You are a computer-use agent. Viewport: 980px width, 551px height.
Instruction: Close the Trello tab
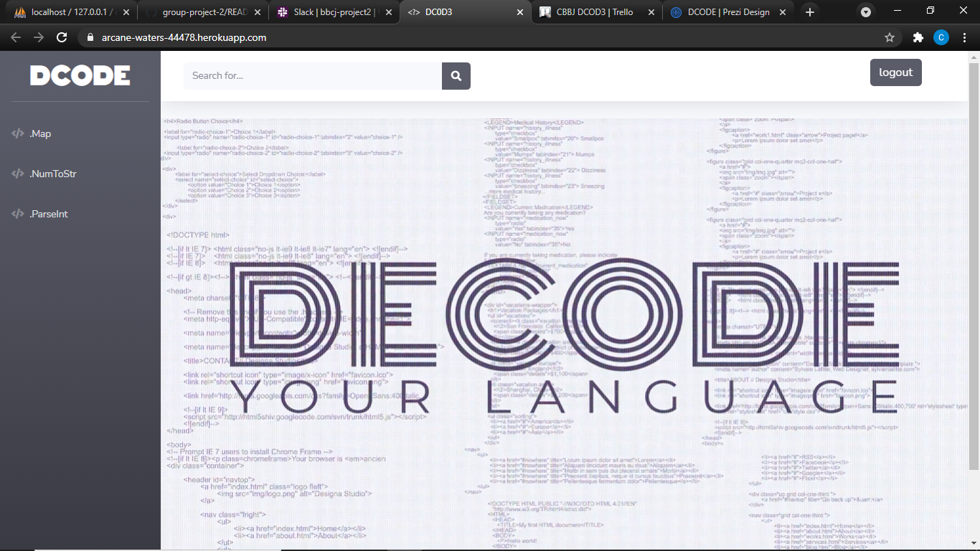pyautogui.click(x=651, y=12)
